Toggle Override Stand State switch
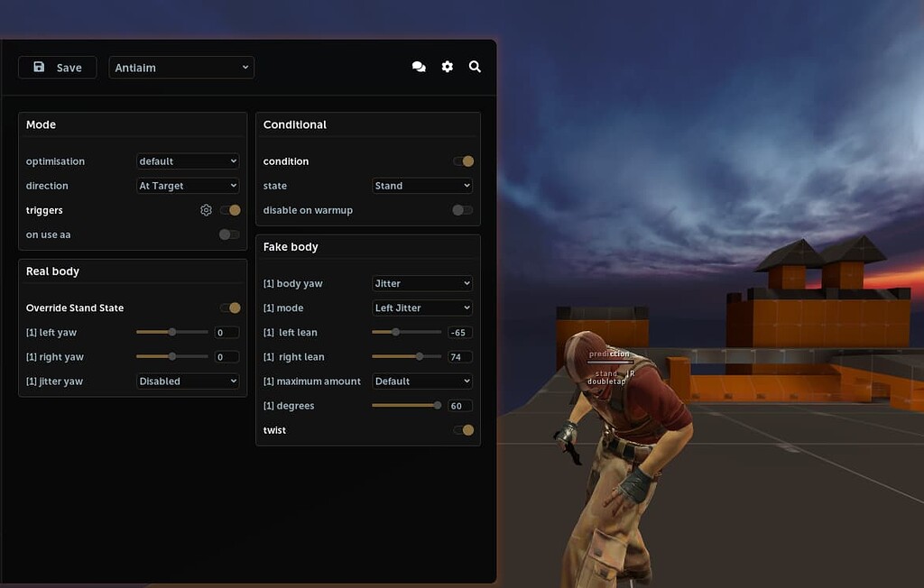 click(x=230, y=308)
